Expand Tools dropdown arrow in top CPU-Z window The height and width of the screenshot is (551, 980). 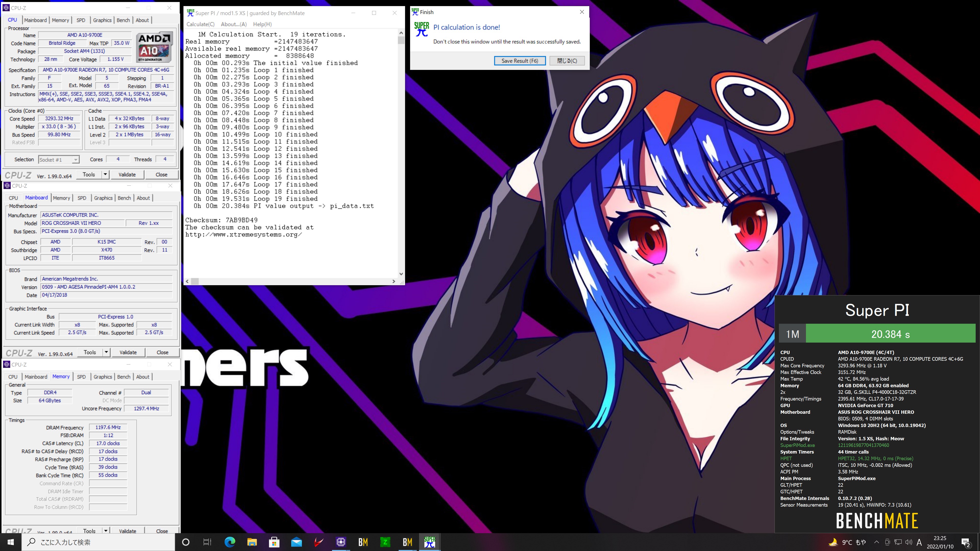[105, 174]
